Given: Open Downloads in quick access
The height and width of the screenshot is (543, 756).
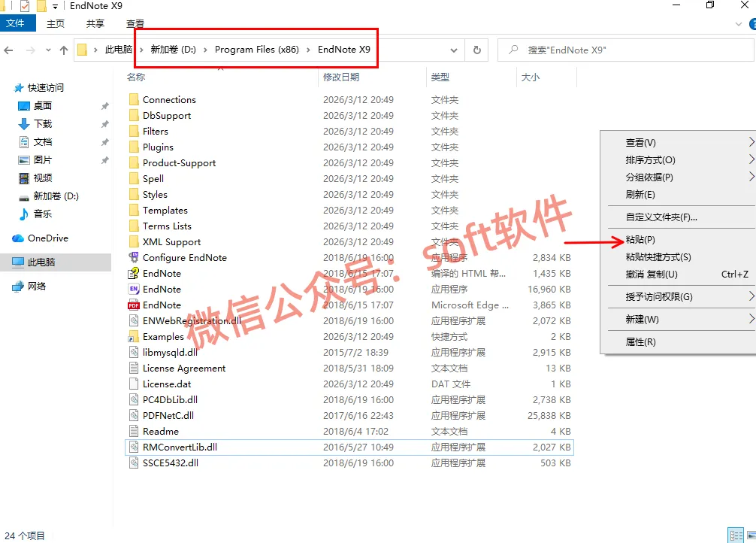Looking at the screenshot, I should click(42, 124).
